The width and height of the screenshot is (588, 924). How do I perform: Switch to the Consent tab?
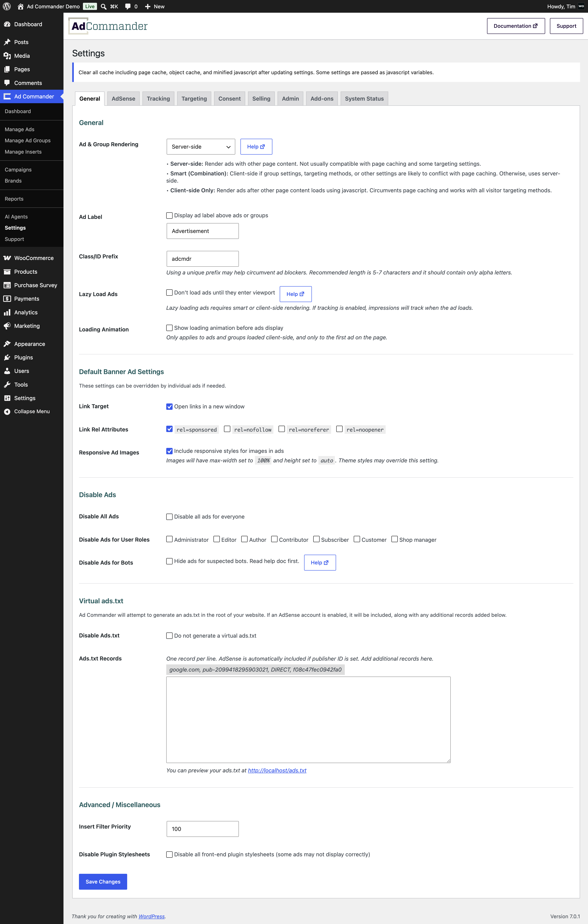(229, 99)
